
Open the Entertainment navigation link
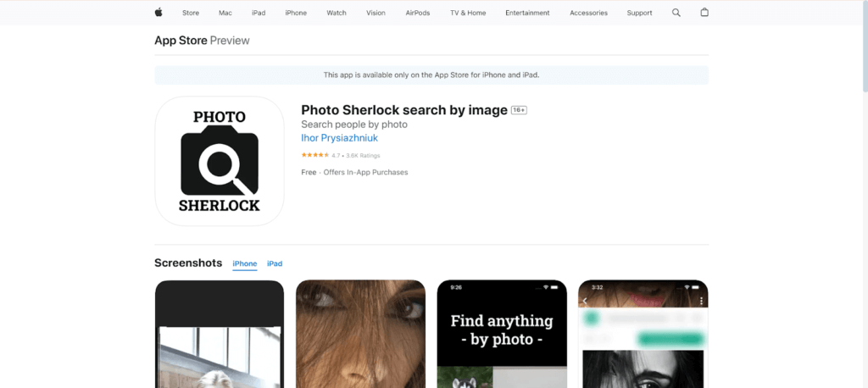click(x=527, y=13)
